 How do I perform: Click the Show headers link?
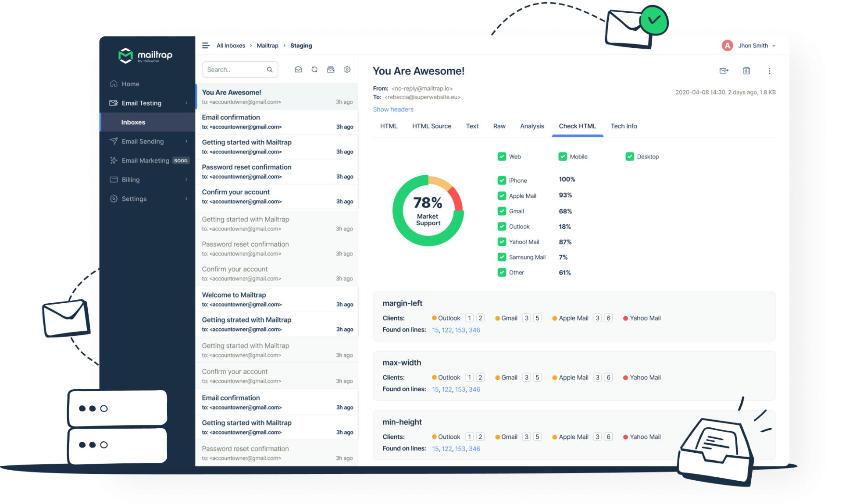coord(393,109)
